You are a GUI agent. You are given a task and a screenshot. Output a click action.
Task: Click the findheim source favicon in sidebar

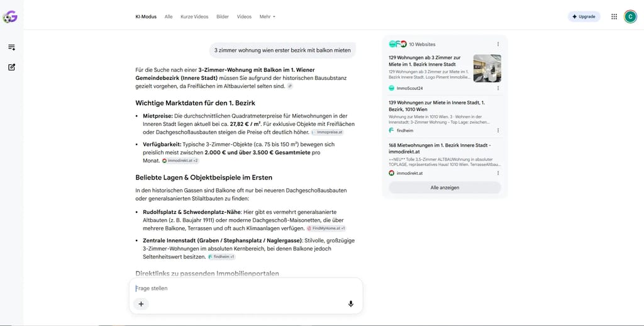pos(391,130)
